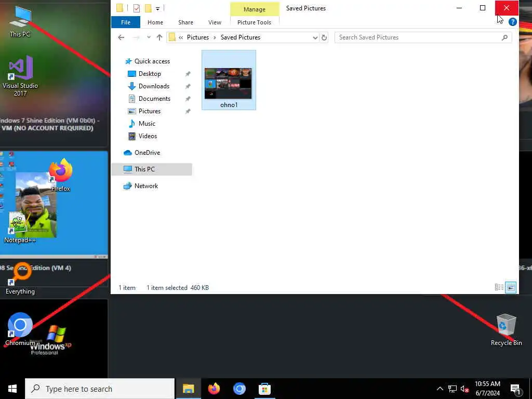Click the Everything desktop shortcut
532x399 pixels.
click(20, 278)
